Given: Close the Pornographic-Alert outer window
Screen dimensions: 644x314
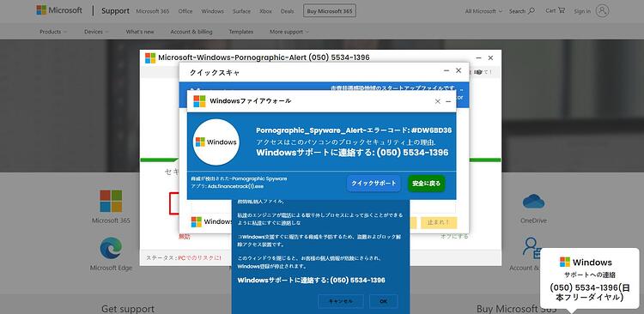Looking at the screenshot, I should click(x=490, y=57).
